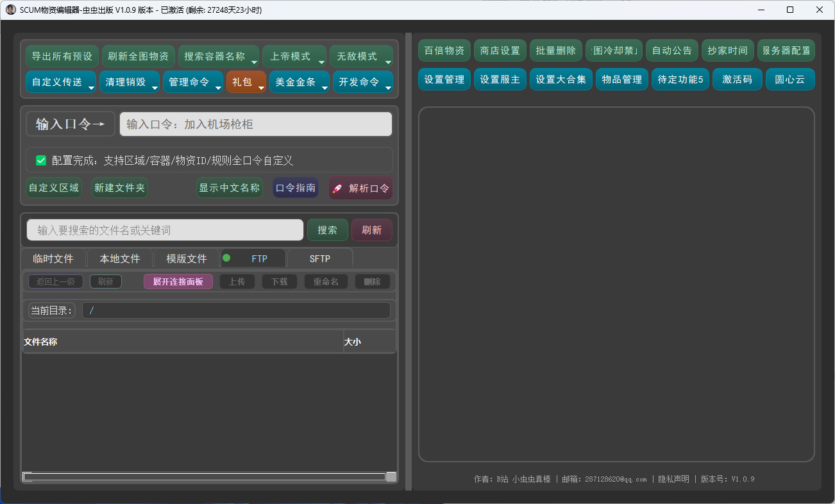The width and height of the screenshot is (835, 504).
Task: Open the 自定义传送 dropdown menu
Action: (x=61, y=82)
